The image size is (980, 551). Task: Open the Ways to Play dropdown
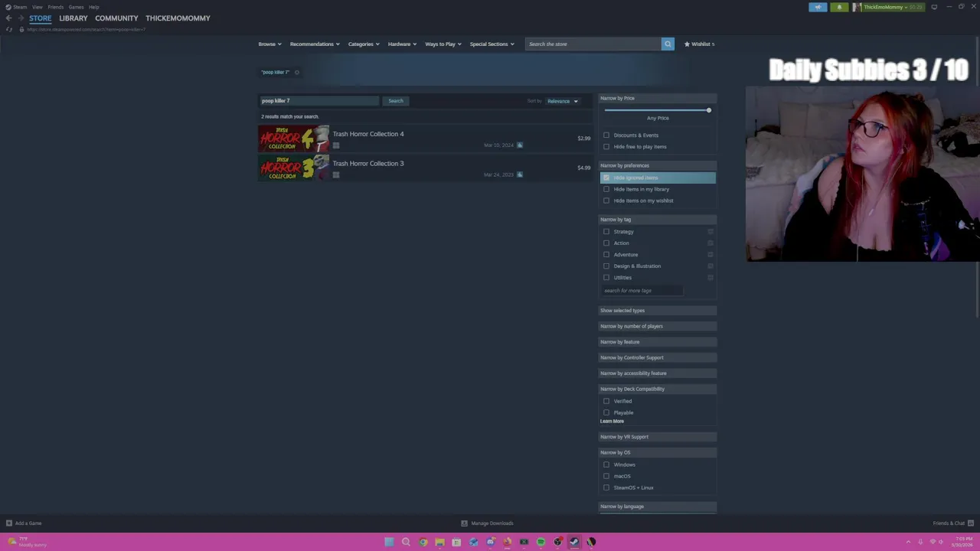pyautogui.click(x=443, y=44)
